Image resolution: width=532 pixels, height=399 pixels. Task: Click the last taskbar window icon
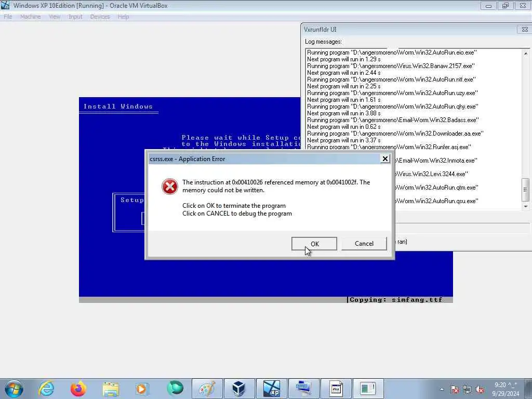(x=368, y=389)
